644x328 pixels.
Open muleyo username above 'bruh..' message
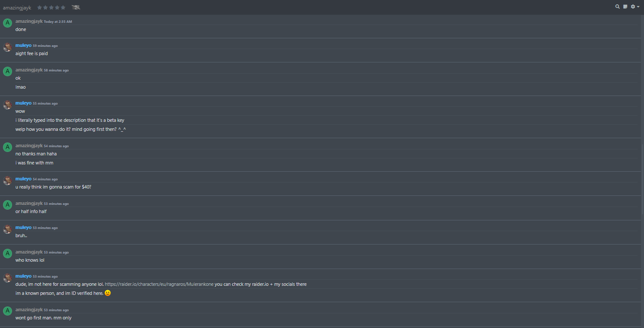23,227
